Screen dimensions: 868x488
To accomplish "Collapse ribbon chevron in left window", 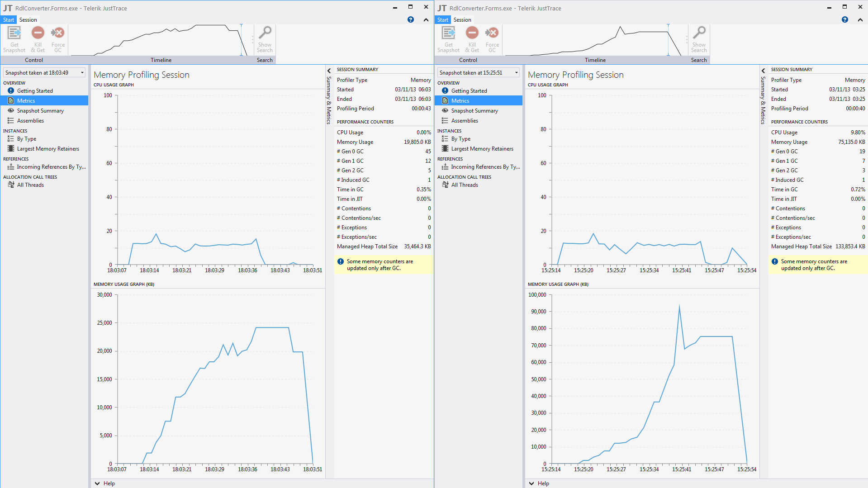I will coord(426,20).
